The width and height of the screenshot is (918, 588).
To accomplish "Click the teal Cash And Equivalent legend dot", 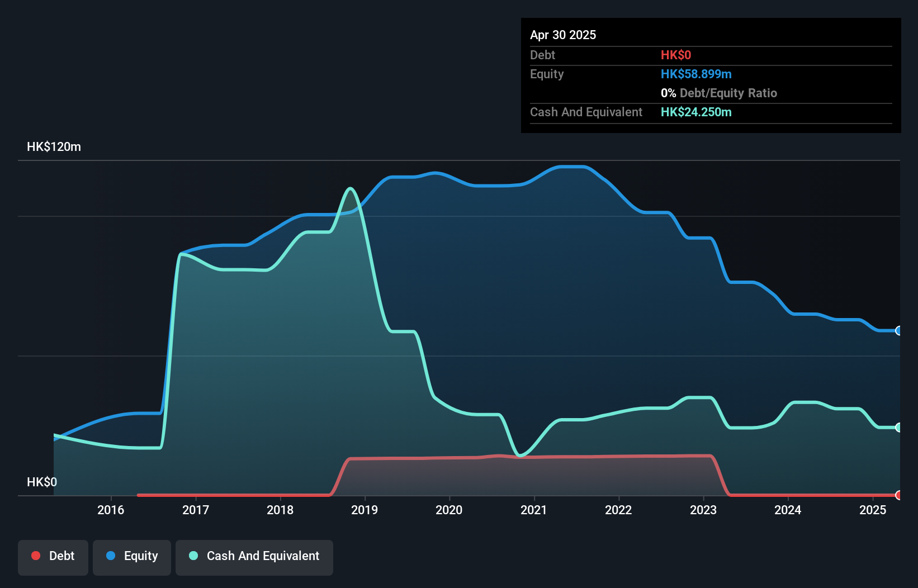I will tap(193, 556).
